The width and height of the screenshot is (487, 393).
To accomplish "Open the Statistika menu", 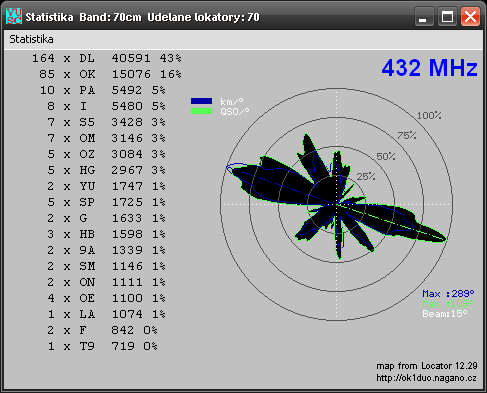I will 31,39.
